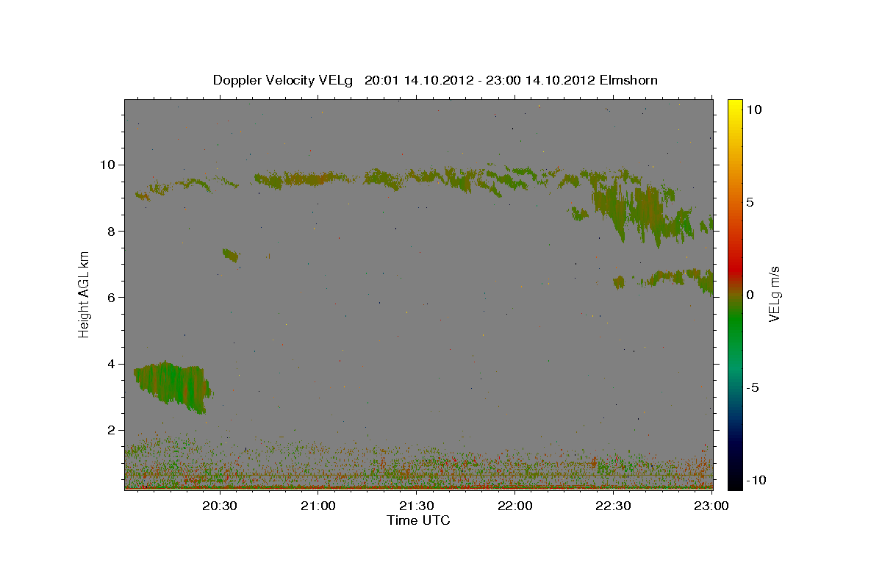Click the height tick label 6

(x=112, y=297)
